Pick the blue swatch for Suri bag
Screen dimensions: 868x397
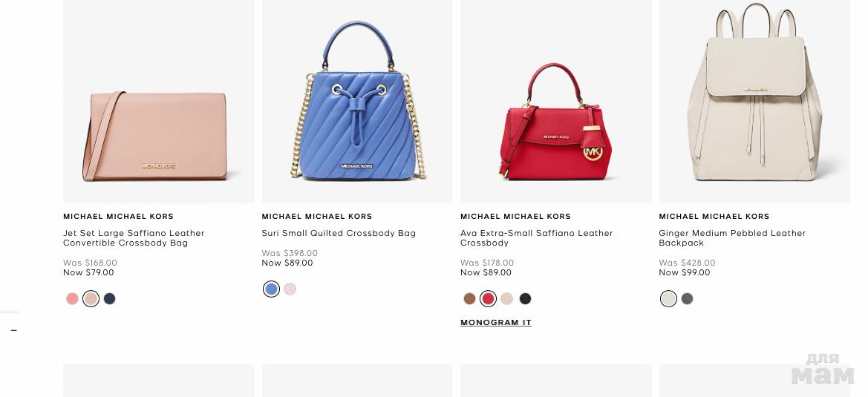(x=271, y=289)
